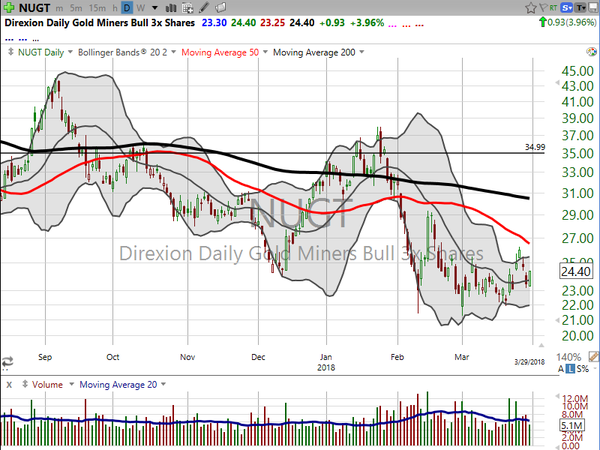The width and height of the screenshot is (600, 450).
Task: Click the Feb label on time axis
Action: (x=397, y=357)
